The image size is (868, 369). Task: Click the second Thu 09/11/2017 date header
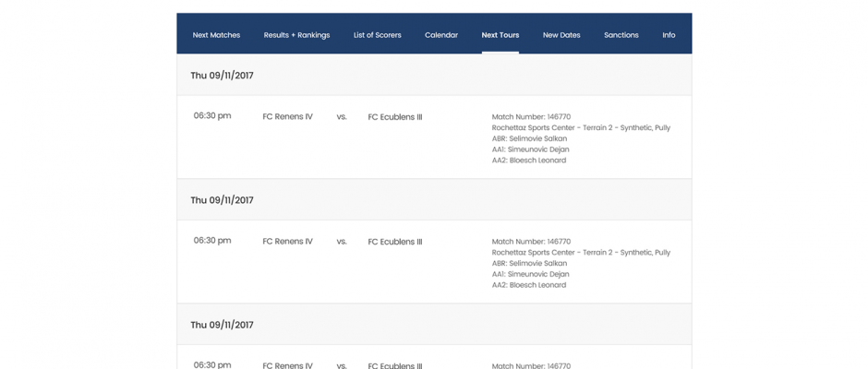(222, 199)
